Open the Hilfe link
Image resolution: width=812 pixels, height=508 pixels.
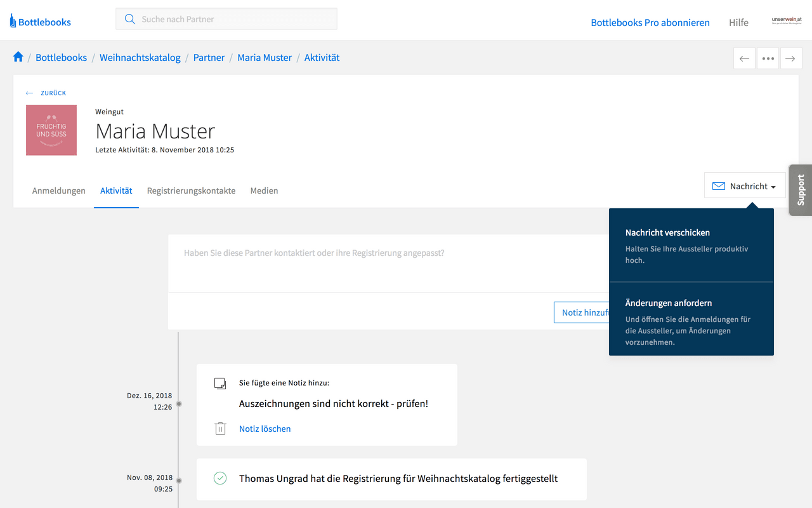click(x=738, y=22)
